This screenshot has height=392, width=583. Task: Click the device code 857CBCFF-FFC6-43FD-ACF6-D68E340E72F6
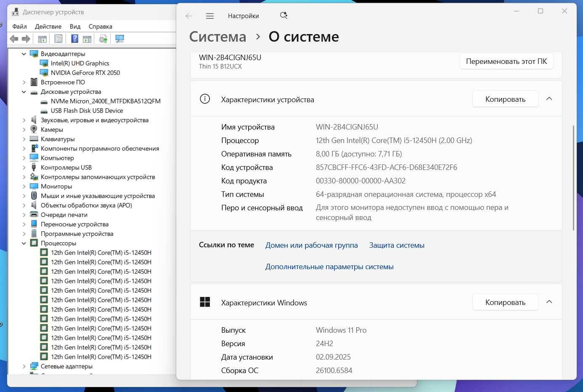coord(386,167)
